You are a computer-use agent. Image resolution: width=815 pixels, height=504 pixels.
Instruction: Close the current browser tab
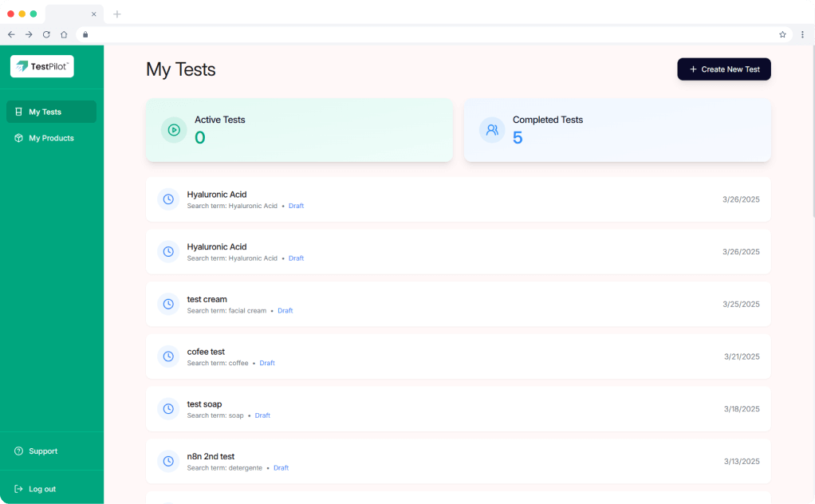93,14
